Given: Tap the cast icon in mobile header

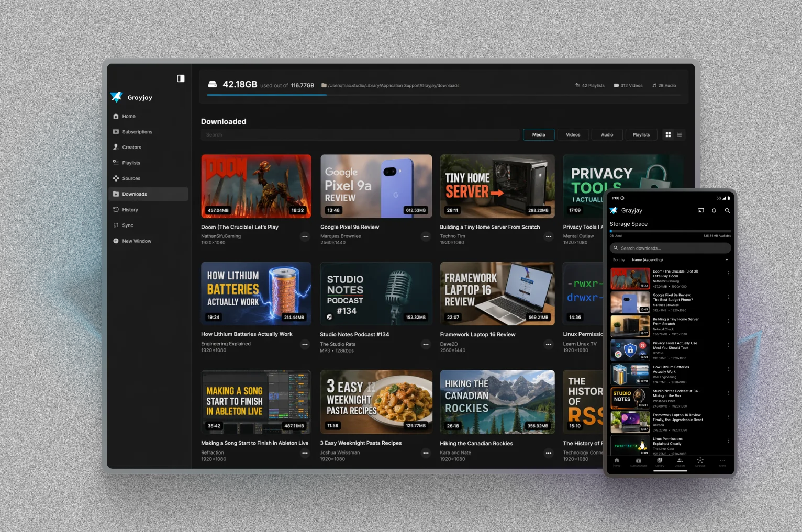Looking at the screenshot, I should click(701, 211).
